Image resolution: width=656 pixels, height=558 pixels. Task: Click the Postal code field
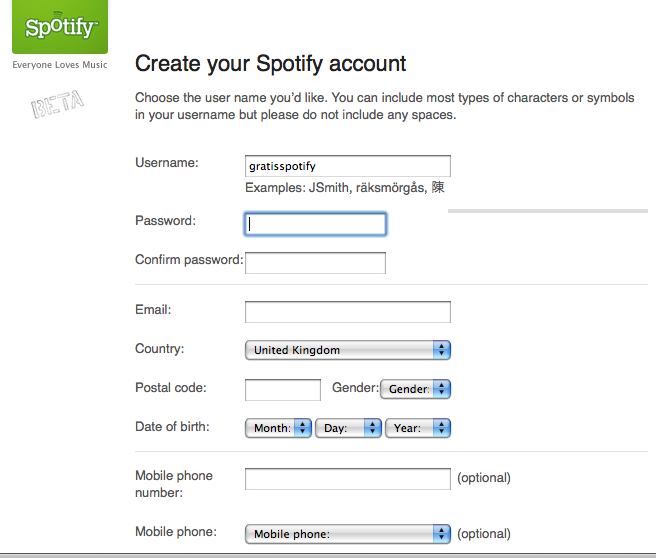pos(283,390)
